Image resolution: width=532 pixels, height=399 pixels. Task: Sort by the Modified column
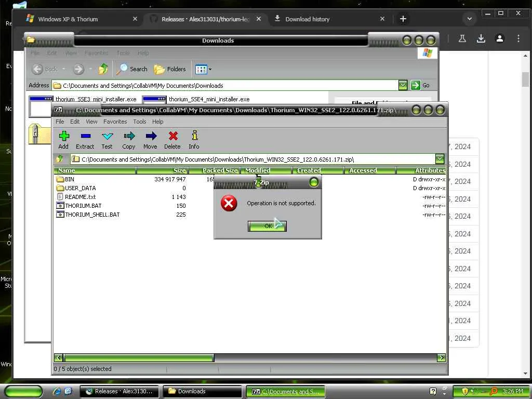click(x=267, y=170)
